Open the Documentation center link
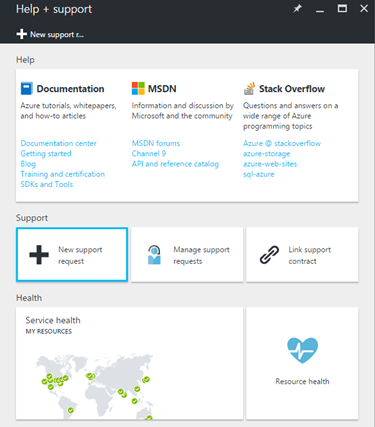 click(59, 143)
